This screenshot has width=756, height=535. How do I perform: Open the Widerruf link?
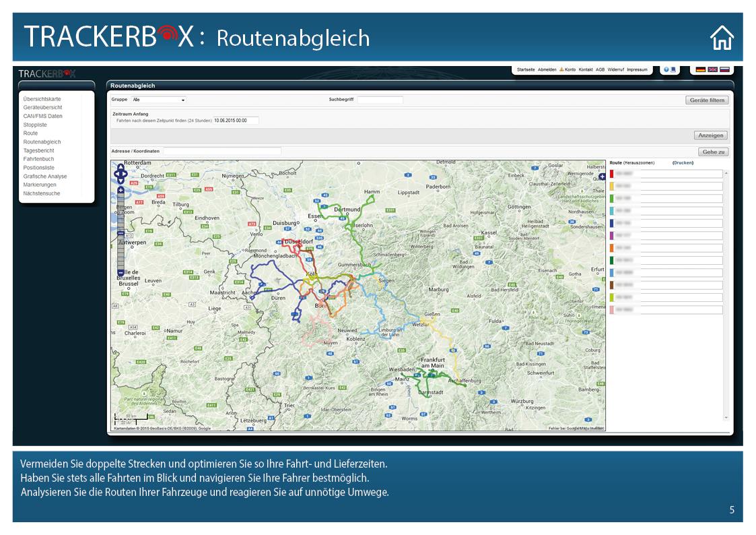[616, 69]
